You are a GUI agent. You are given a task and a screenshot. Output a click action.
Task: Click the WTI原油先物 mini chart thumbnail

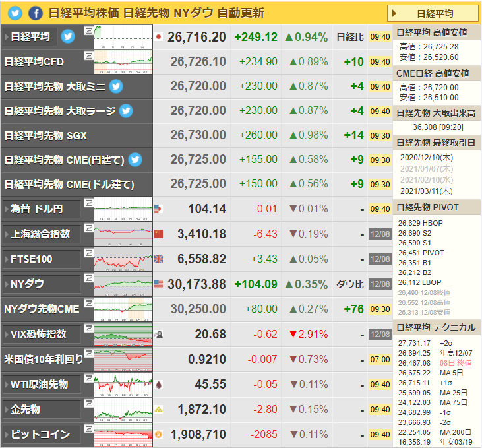(x=123, y=385)
